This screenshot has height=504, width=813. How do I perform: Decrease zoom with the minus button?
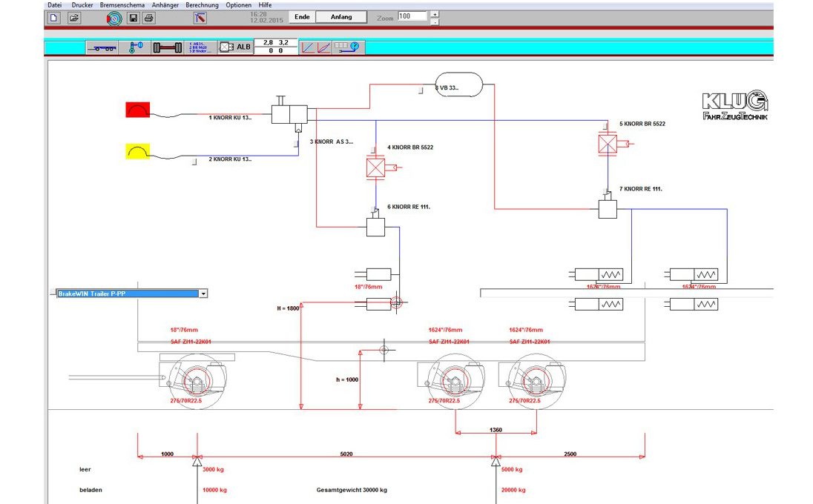[x=435, y=21]
